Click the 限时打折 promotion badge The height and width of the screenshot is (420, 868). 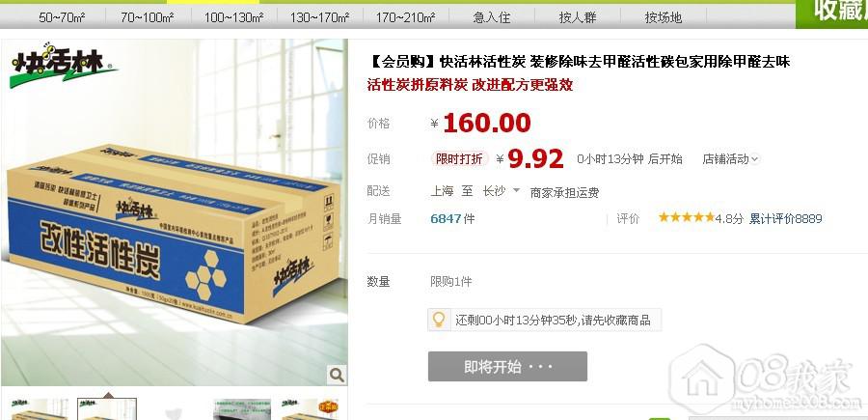pyautogui.click(x=459, y=159)
